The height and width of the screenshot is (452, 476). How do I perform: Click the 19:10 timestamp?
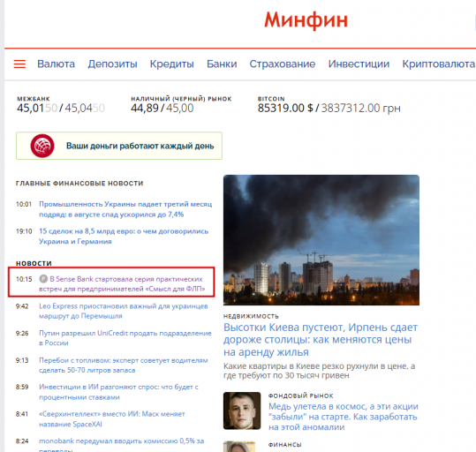pos(24,231)
